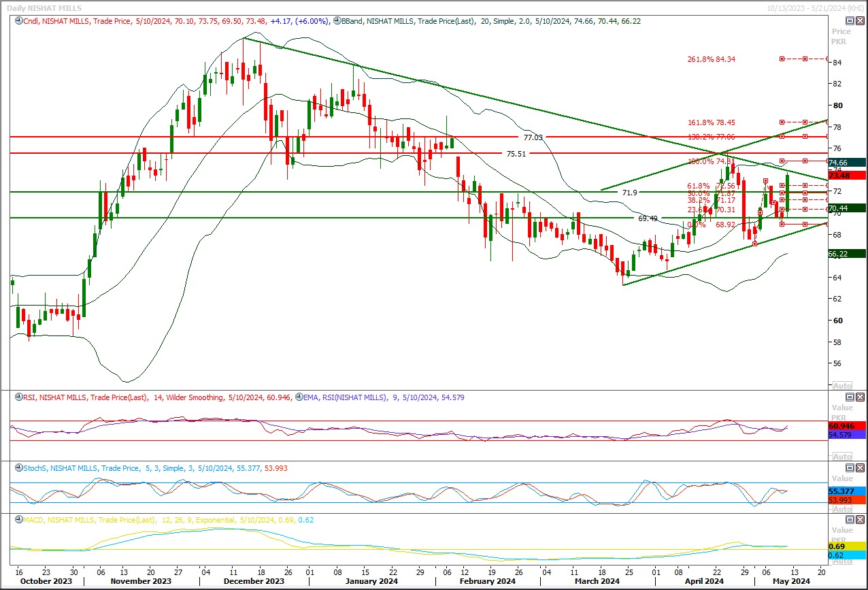The width and height of the screenshot is (868, 590).
Task: Toggle Auto scaling on the RSI axis
Action: pos(842,457)
